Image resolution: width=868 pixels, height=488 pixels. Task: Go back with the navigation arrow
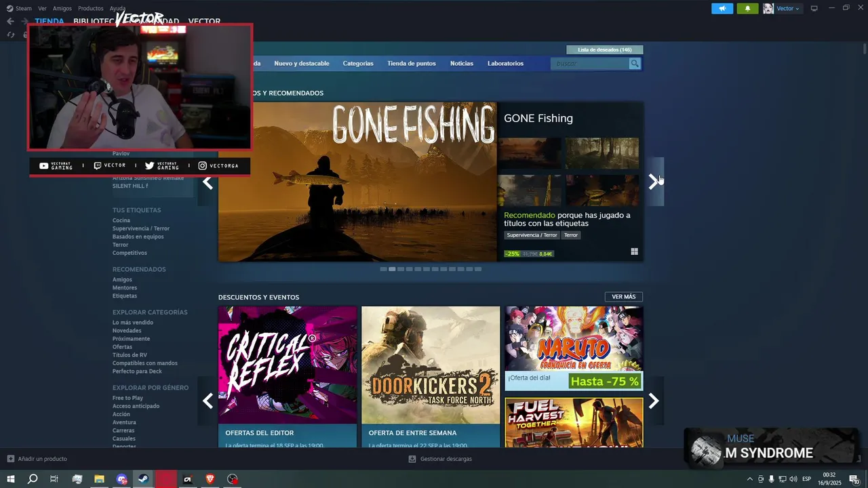coord(10,21)
